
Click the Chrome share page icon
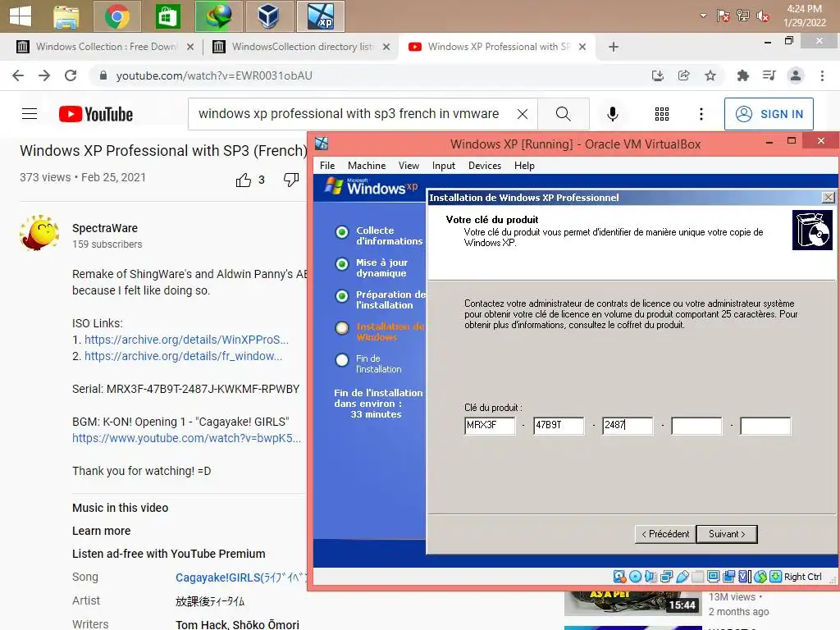[x=683, y=75]
